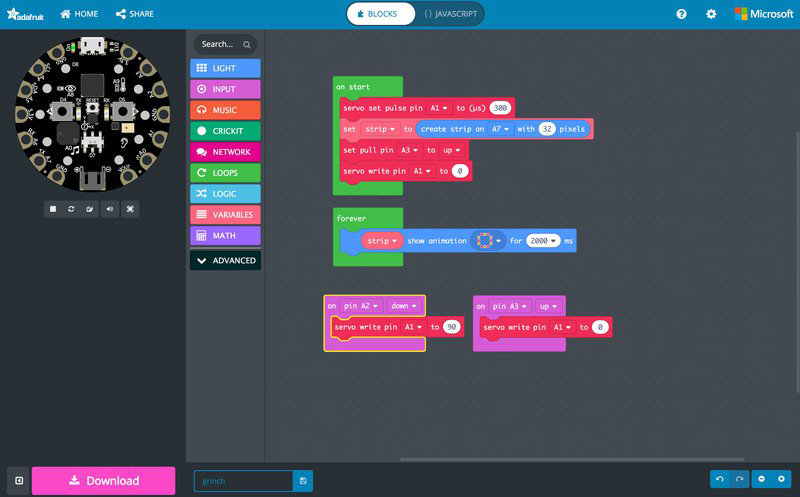Open the Music block category
Viewport: 800px width, 497px height.
[225, 110]
